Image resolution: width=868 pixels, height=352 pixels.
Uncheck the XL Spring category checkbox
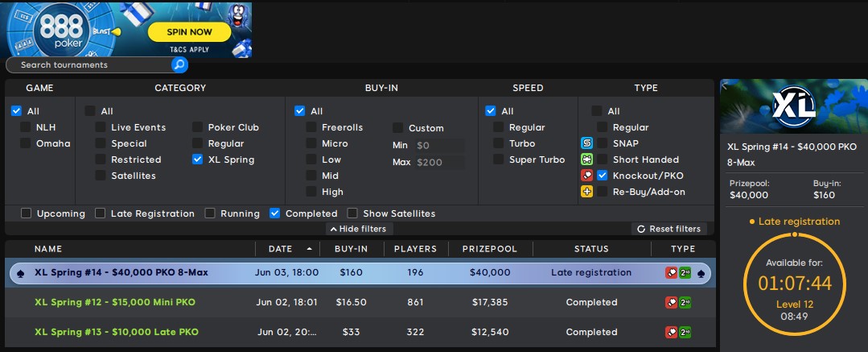coord(198,159)
